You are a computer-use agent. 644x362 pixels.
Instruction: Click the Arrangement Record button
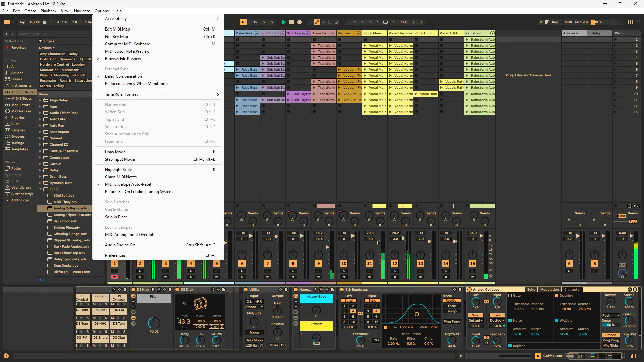[x=300, y=22]
